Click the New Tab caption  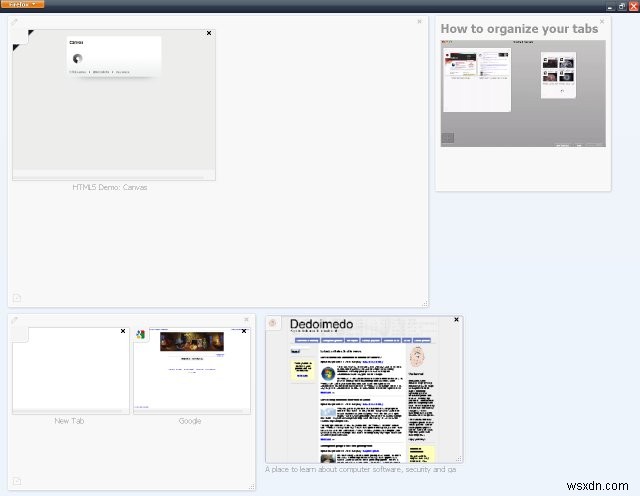click(x=69, y=421)
